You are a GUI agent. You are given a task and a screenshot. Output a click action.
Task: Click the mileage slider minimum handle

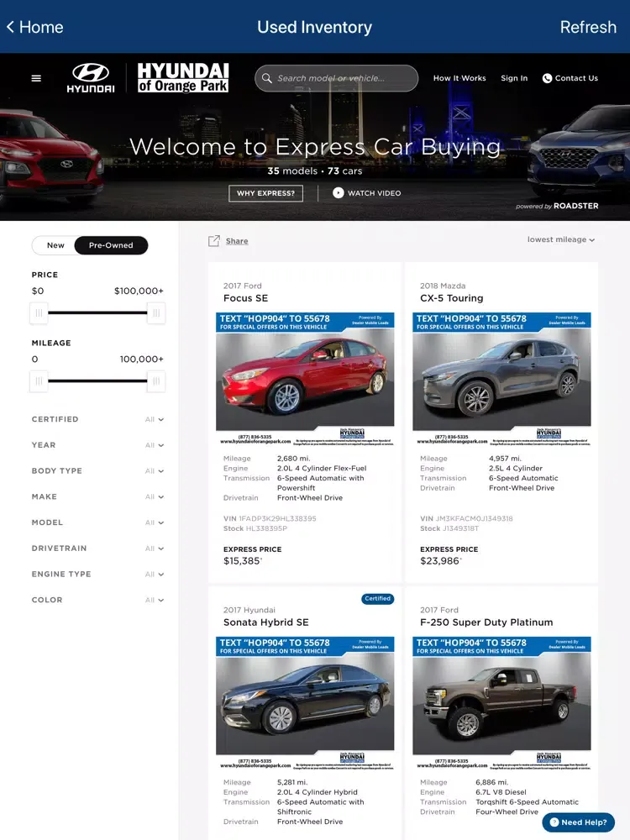(x=39, y=381)
